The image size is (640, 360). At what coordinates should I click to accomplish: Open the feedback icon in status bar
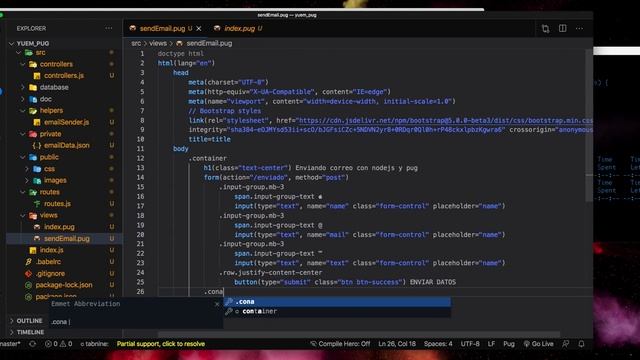click(565, 344)
